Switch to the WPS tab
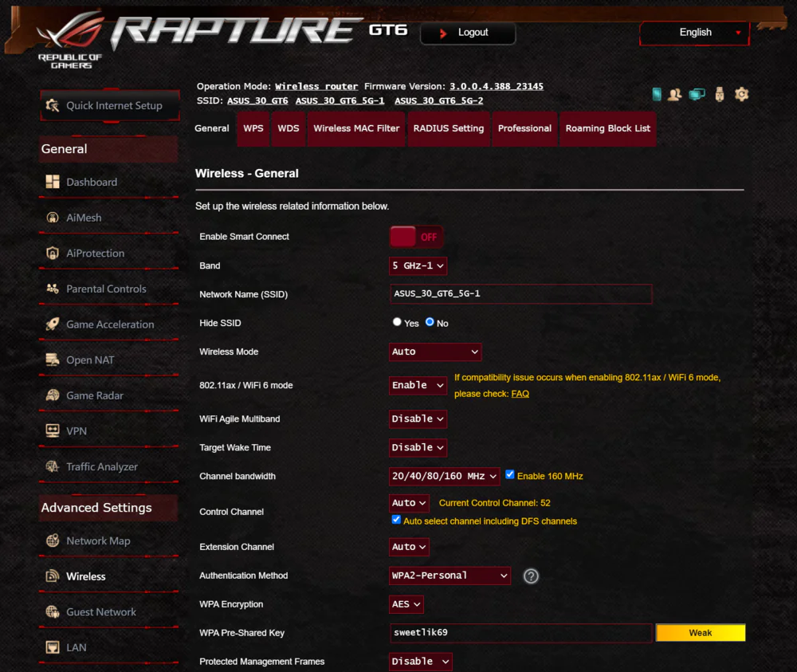 pos(253,128)
